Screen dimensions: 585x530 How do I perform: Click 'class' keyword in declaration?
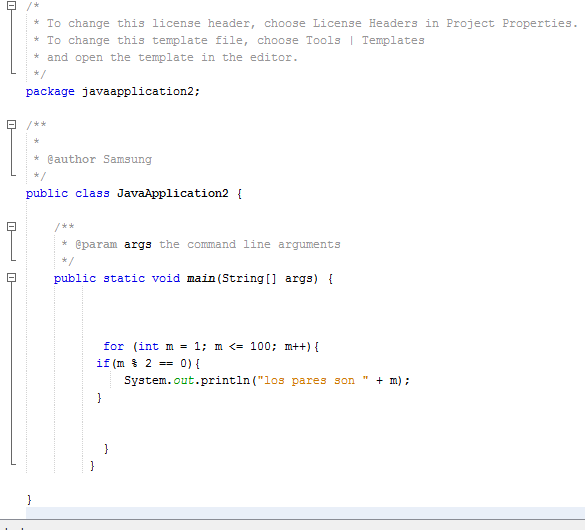[x=93, y=194]
